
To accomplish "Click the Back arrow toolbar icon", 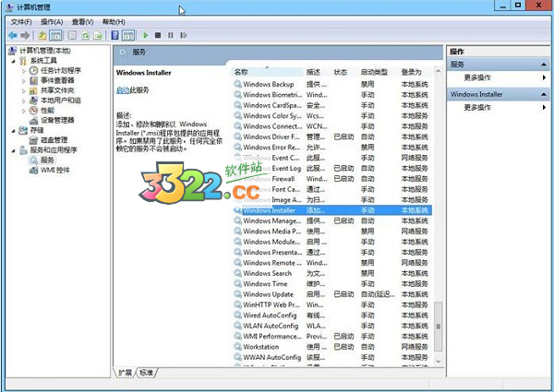I will click(x=12, y=35).
